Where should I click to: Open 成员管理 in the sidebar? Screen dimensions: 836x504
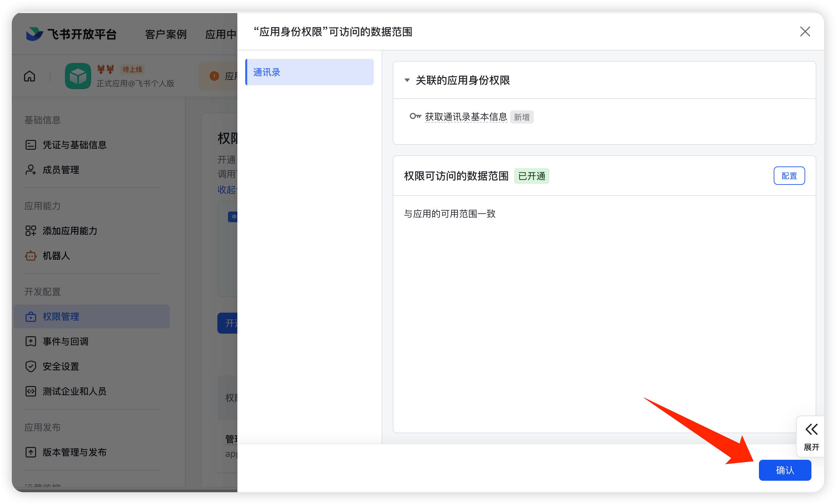pos(61,170)
